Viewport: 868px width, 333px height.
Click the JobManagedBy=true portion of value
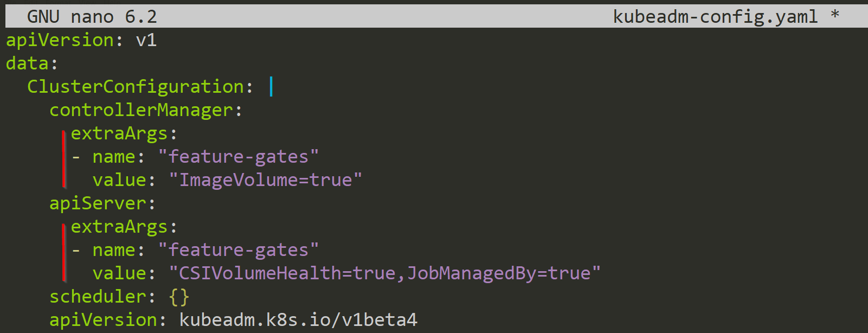(499, 273)
